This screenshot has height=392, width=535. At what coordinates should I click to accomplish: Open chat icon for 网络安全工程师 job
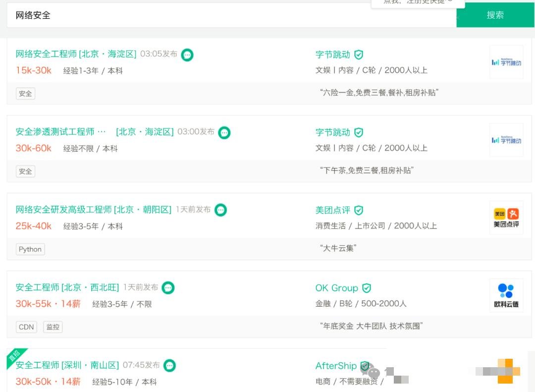(x=187, y=55)
